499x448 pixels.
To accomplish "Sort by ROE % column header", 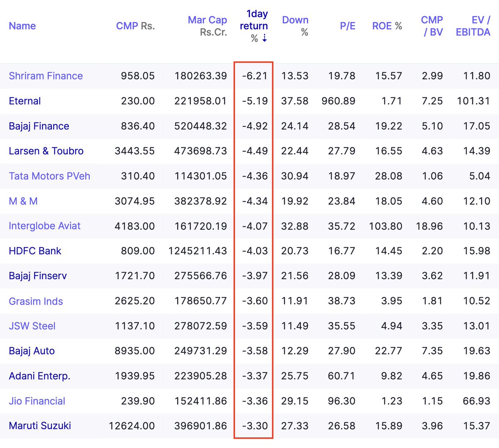I will tap(387, 26).
